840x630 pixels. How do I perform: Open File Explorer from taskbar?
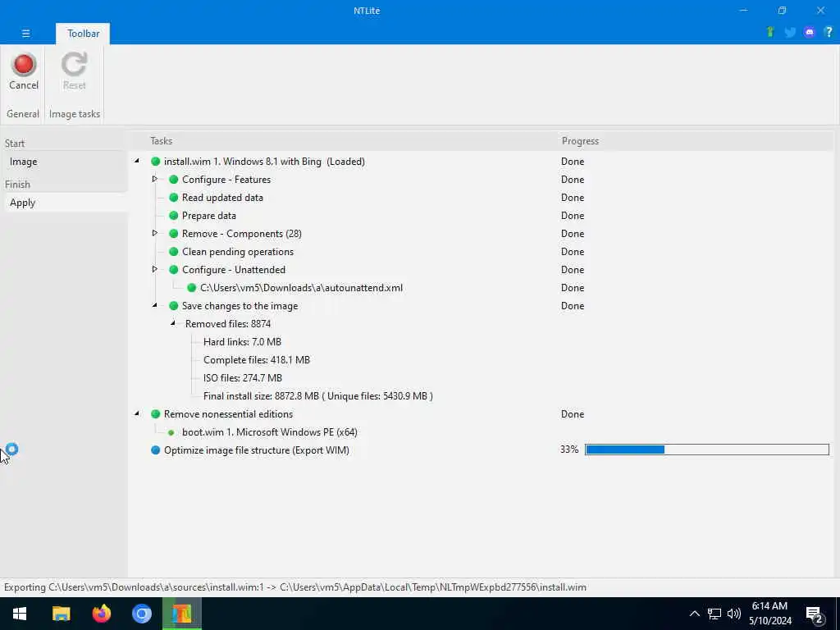pyautogui.click(x=61, y=614)
